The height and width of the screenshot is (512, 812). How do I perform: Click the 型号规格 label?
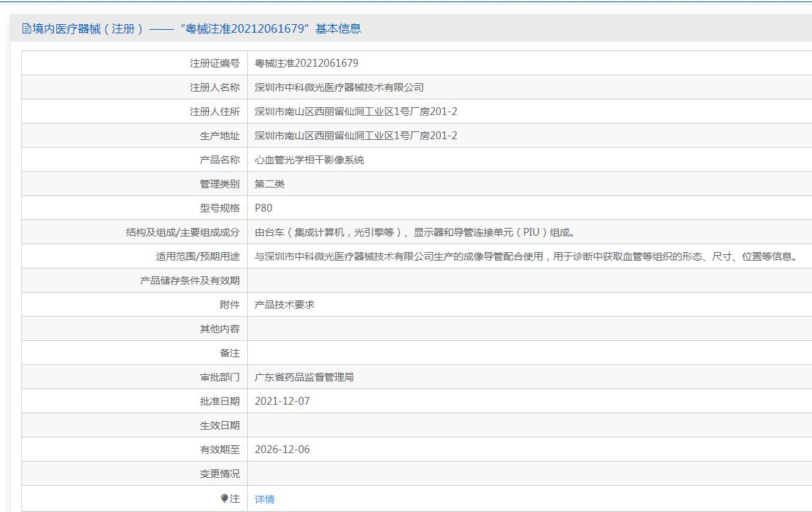[x=220, y=208]
